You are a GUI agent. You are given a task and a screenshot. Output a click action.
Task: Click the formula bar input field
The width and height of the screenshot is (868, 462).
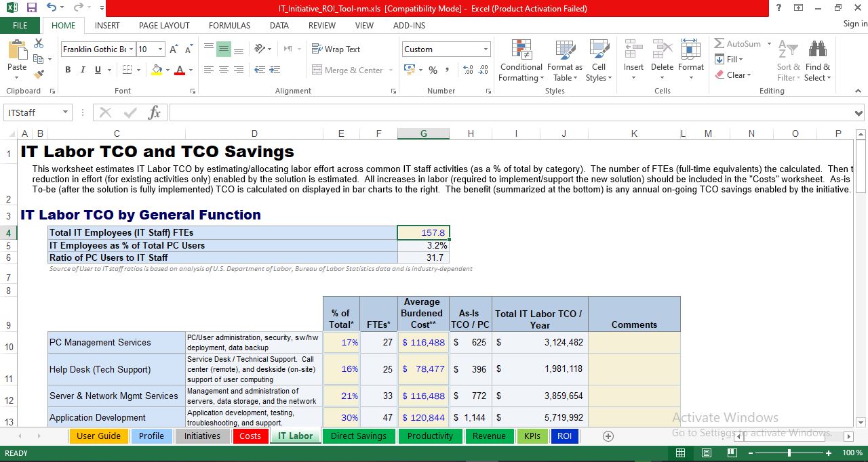pyautogui.click(x=510, y=112)
